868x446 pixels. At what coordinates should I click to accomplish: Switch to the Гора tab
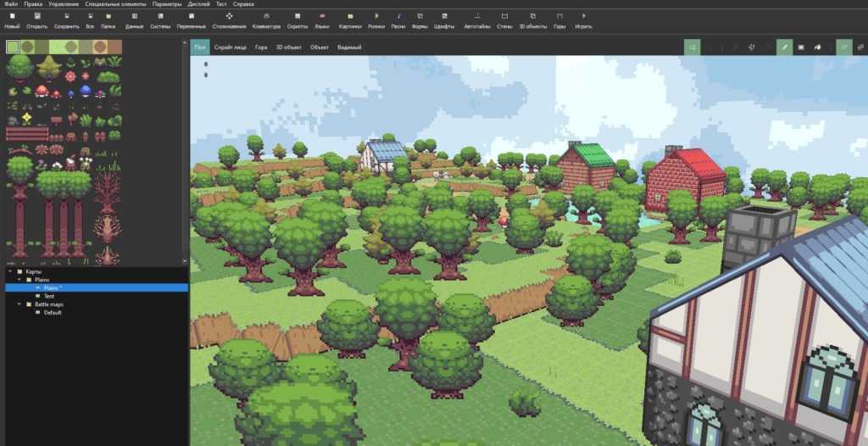pyautogui.click(x=262, y=47)
